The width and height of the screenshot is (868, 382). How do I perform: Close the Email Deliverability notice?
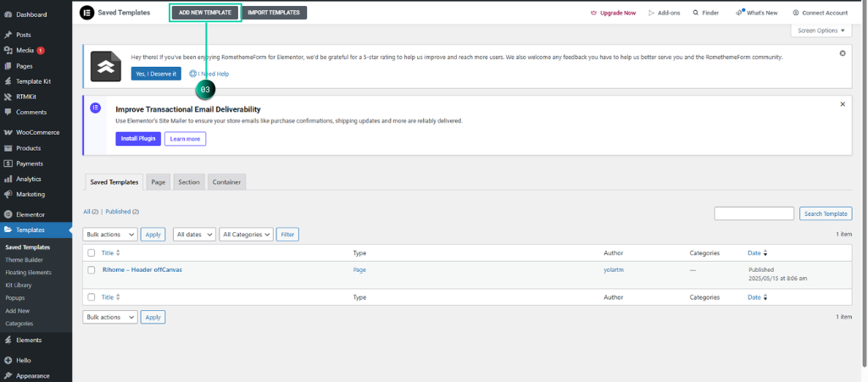point(843,104)
